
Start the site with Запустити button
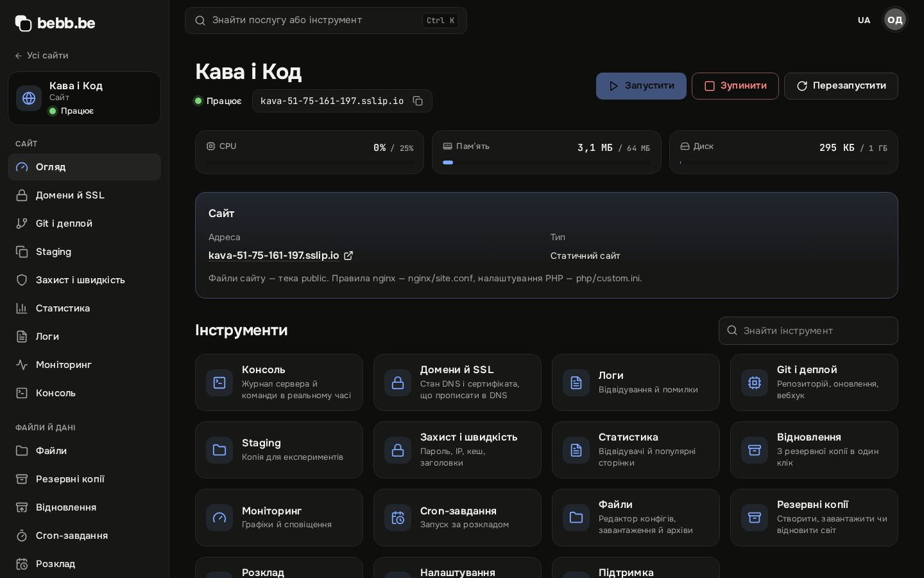tap(641, 86)
